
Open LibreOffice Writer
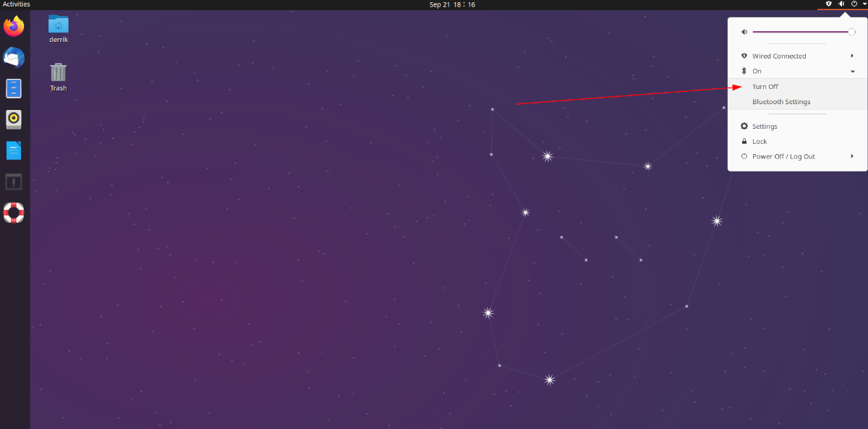pos(13,150)
